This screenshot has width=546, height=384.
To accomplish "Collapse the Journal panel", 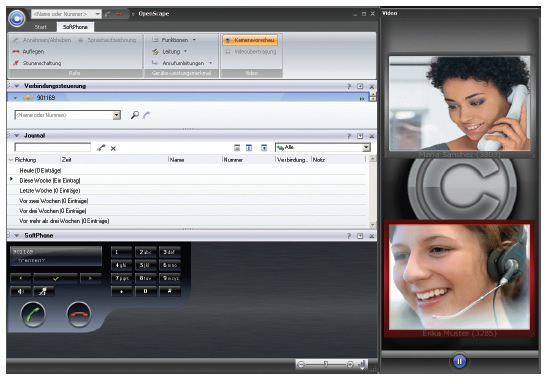I will (x=16, y=135).
